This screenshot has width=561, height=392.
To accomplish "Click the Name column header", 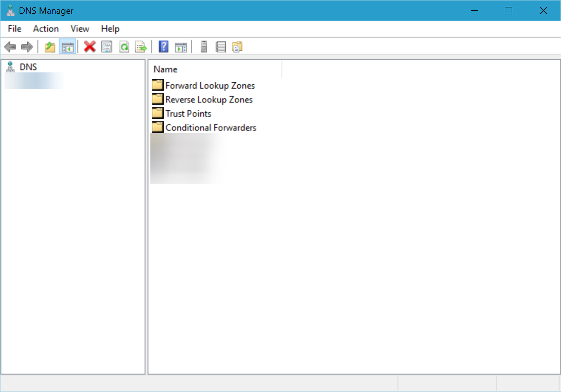I will 216,69.
